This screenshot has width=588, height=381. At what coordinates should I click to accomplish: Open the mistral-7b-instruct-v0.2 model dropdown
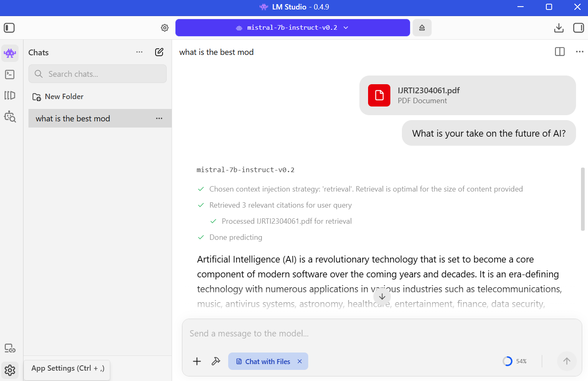[x=293, y=28]
